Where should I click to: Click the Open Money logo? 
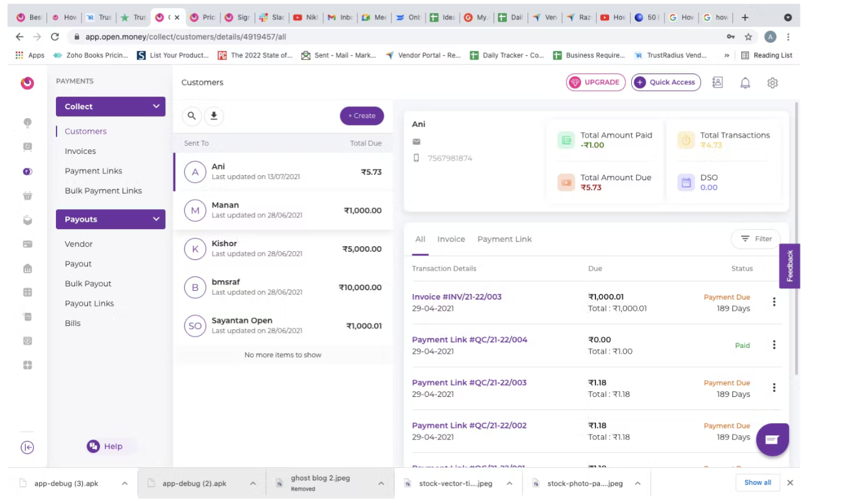pyautogui.click(x=27, y=82)
